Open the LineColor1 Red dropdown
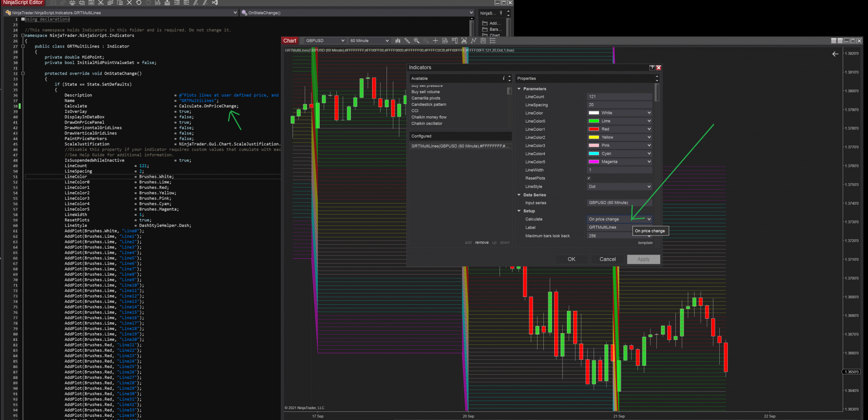 click(x=619, y=129)
